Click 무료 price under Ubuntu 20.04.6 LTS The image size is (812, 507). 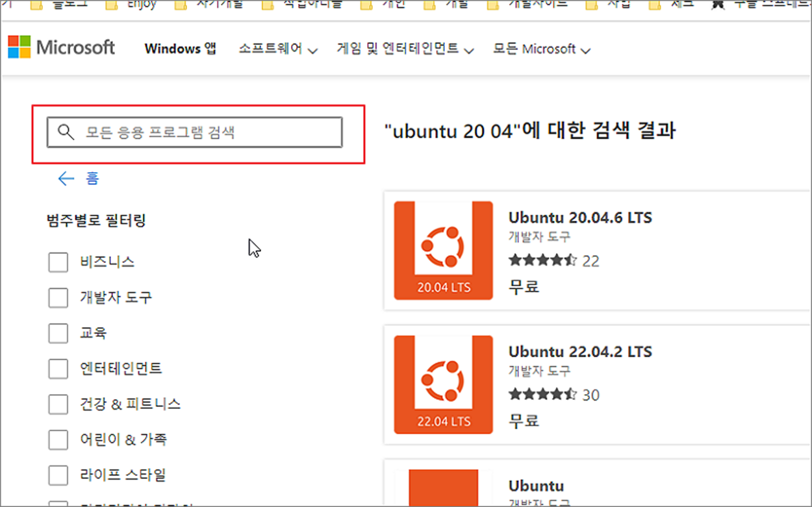tap(524, 286)
